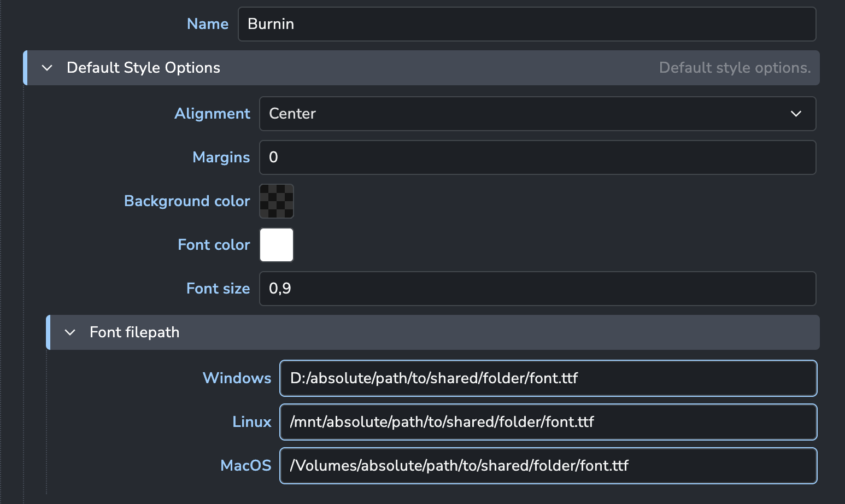Screen dimensions: 845x504
Task: Click the Background color label
Action: click(x=187, y=201)
